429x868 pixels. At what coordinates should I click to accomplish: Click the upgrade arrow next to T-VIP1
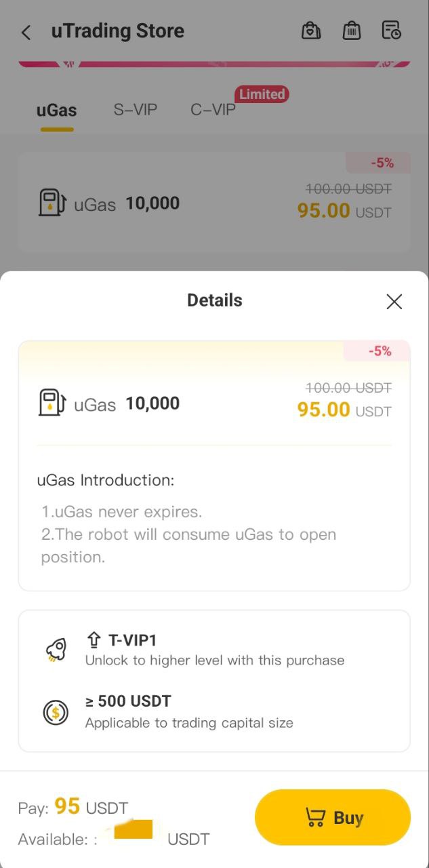coord(93,639)
